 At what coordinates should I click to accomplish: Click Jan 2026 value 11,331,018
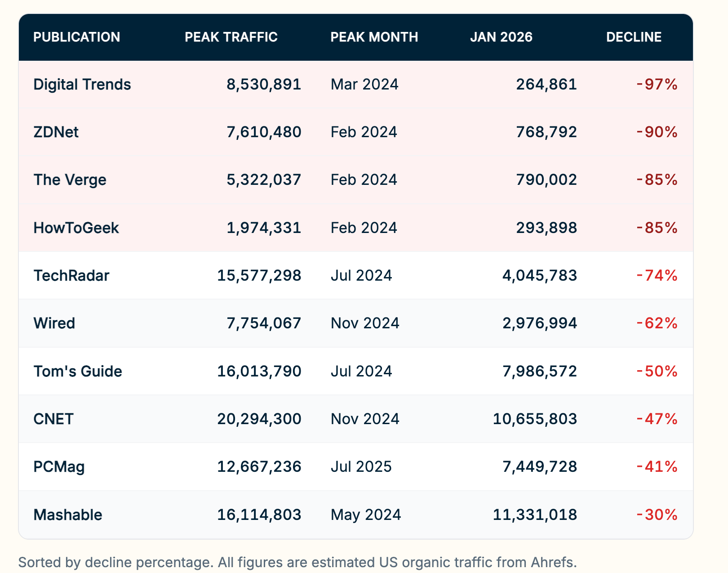click(535, 515)
